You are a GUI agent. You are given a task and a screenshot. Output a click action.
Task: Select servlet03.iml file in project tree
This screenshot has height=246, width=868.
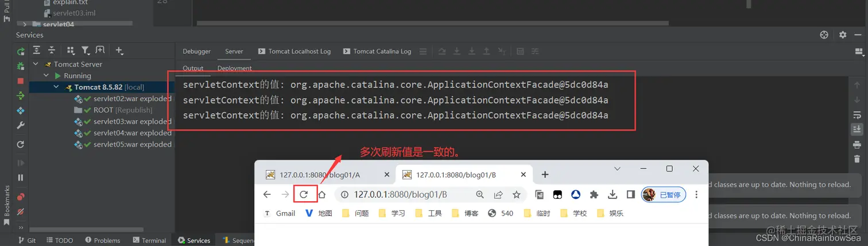pyautogui.click(x=69, y=13)
